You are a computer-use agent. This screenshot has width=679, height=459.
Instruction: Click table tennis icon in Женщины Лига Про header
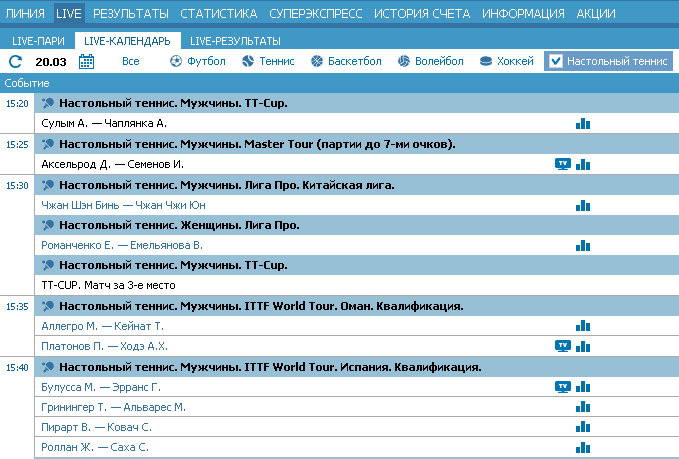(x=48, y=225)
